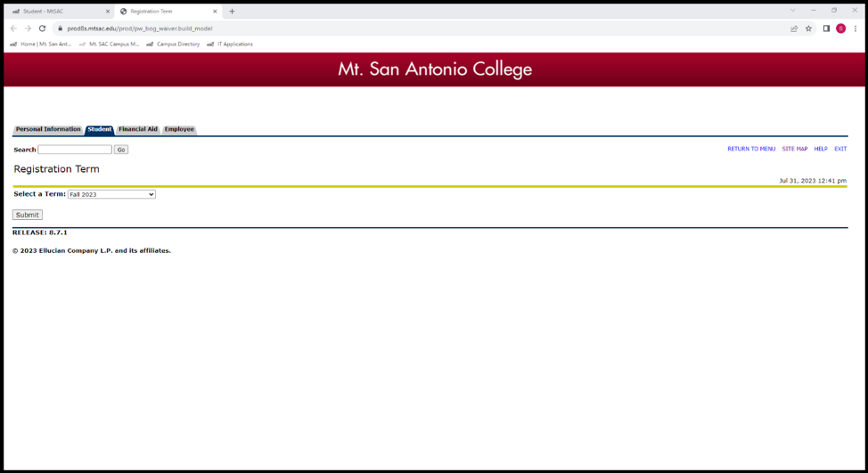Click the Go search button
The width and height of the screenshot is (868, 473).
tap(120, 150)
